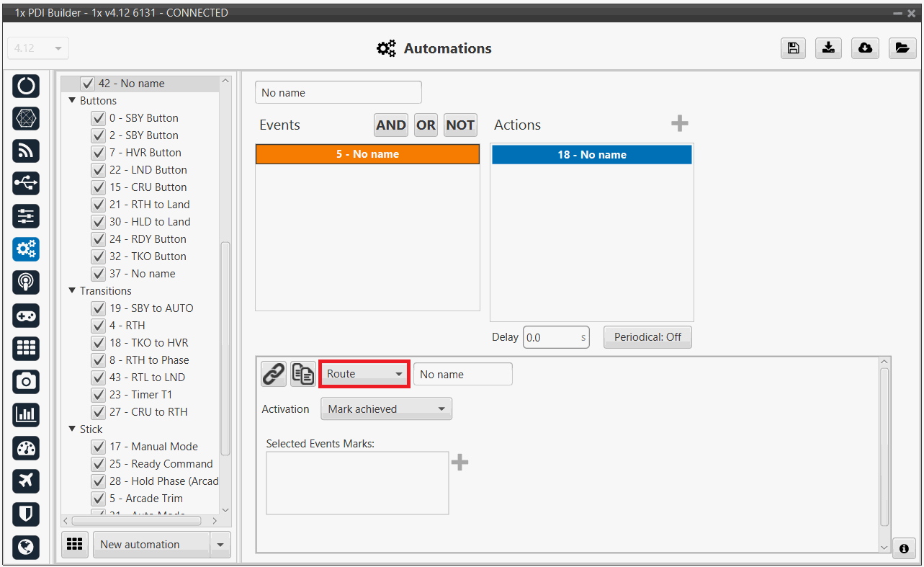The width and height of the screenshot is (924, 567).
Task: Toggle the 17 - Manual Mode checkbox
Action: click(x=99, y=447)
